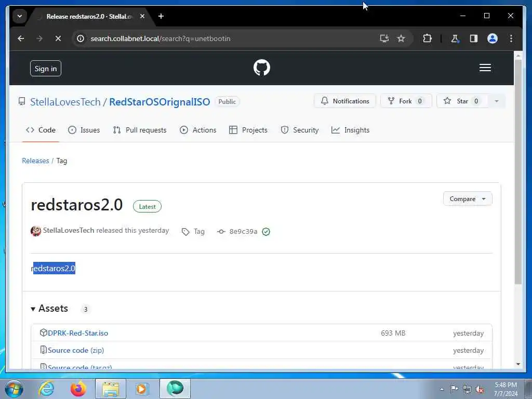Switch to the Projects tab
Image resolution: width=532 pixels, height=399 pixels.
[248, 130]
